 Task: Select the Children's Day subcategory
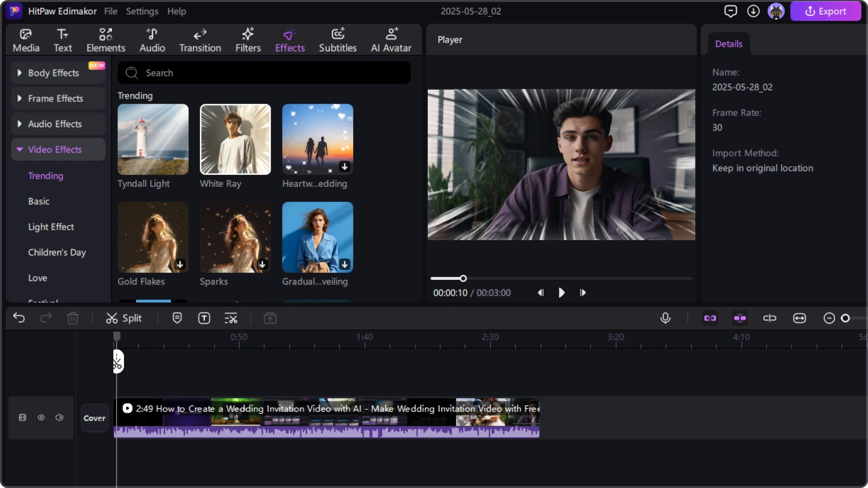click(57, 253)
